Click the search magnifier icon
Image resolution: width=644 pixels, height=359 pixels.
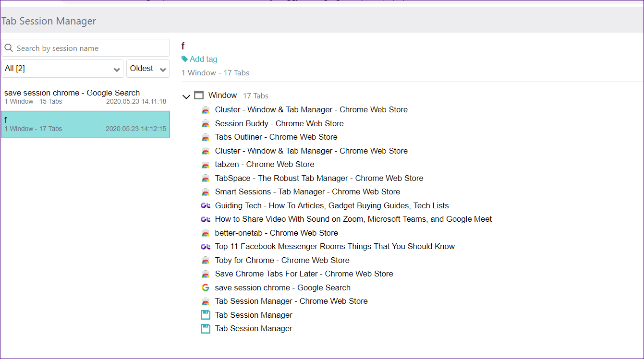point(9,48)
